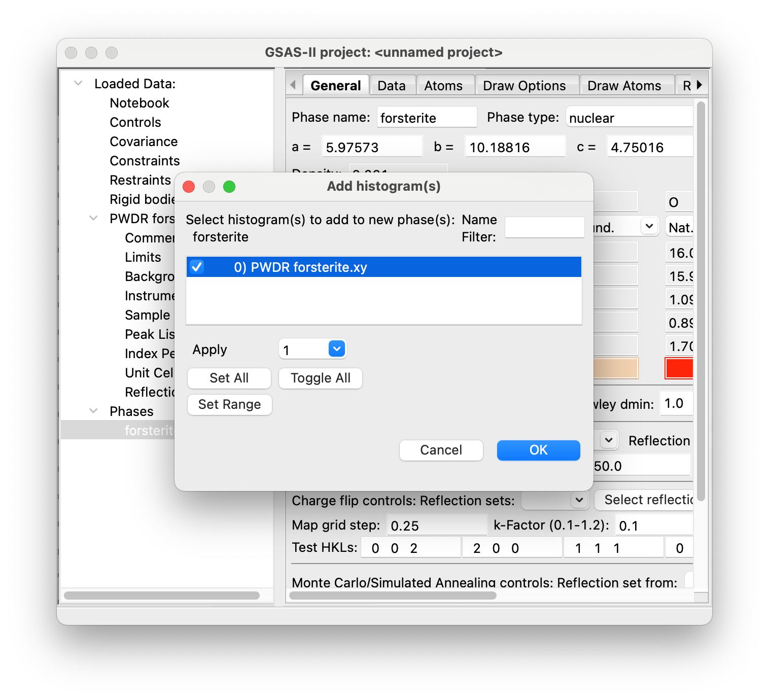The image size is (769, 700).
Task: Click the Name Filter input field
Action: (x=544, y=227)
